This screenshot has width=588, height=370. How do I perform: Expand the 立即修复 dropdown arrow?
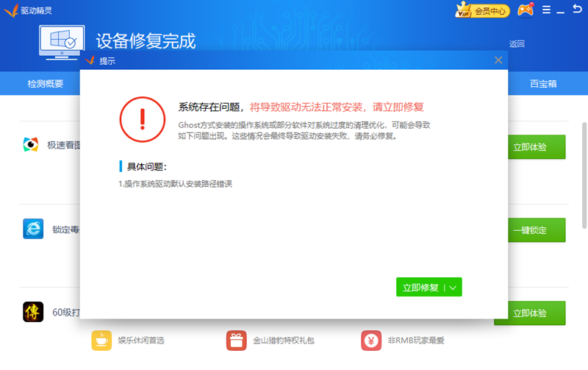pos(453,288)
